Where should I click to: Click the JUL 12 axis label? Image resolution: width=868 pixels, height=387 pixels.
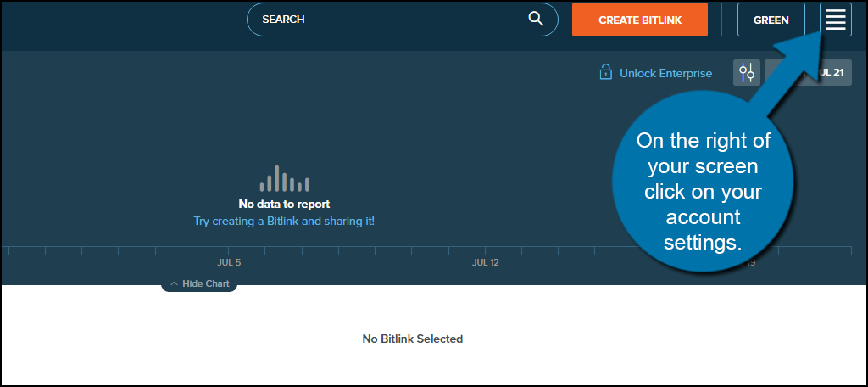click(485, 262)
